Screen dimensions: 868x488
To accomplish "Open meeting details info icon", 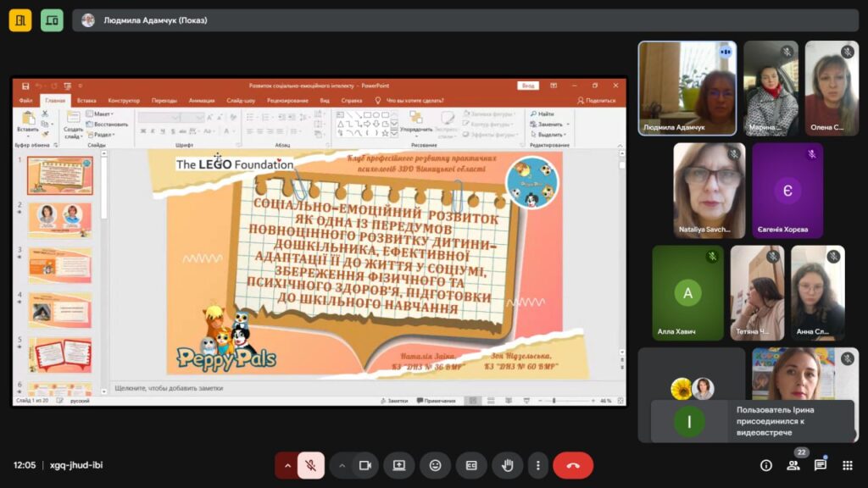I will pyautogui.click(x=766, y=465).
